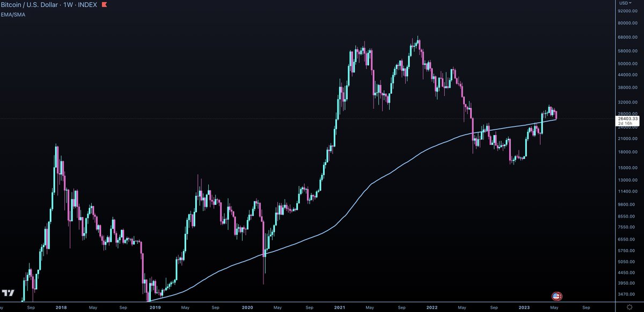Select the EMA/SMA indicator label
Image resolution: width=644 pixels, height=312 pixels.
[12, 14]
